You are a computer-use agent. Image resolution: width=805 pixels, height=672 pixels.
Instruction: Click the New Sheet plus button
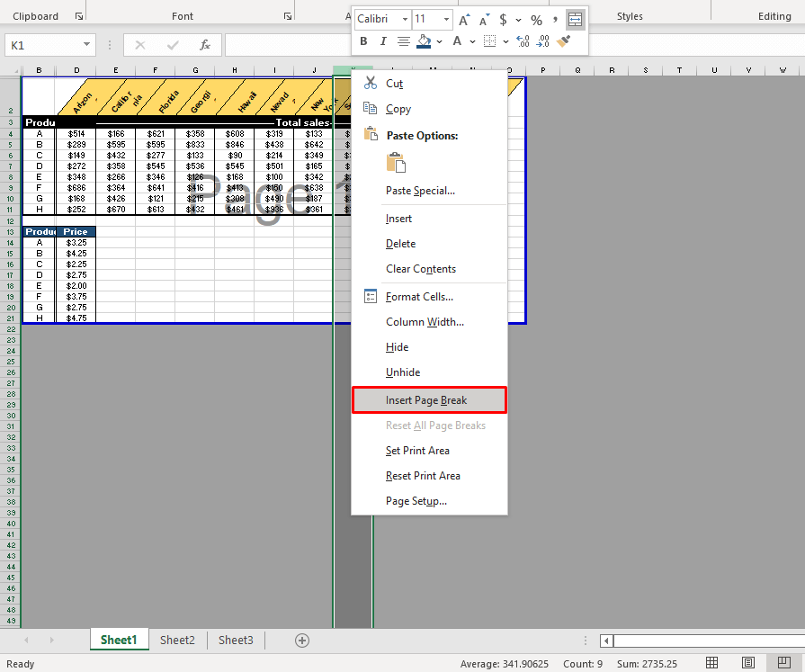click(x=302, y=640)
